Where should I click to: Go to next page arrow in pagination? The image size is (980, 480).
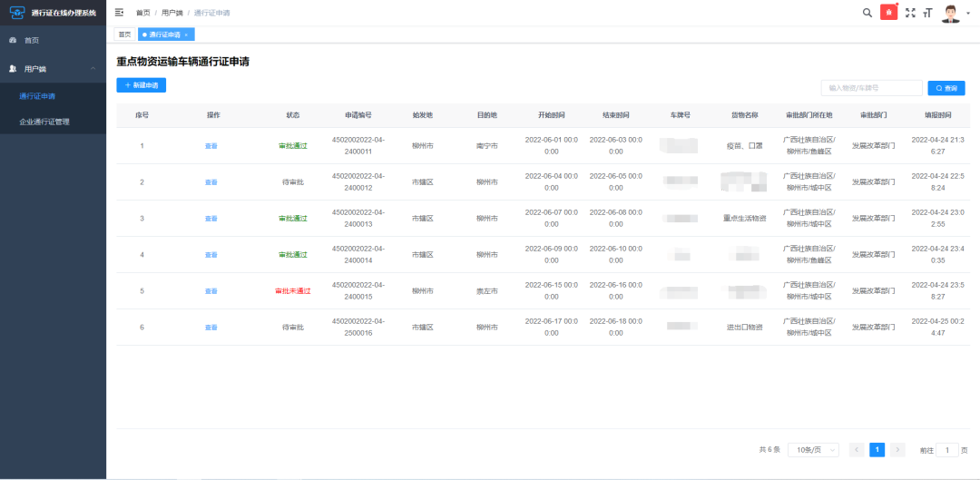coord(898,450)
